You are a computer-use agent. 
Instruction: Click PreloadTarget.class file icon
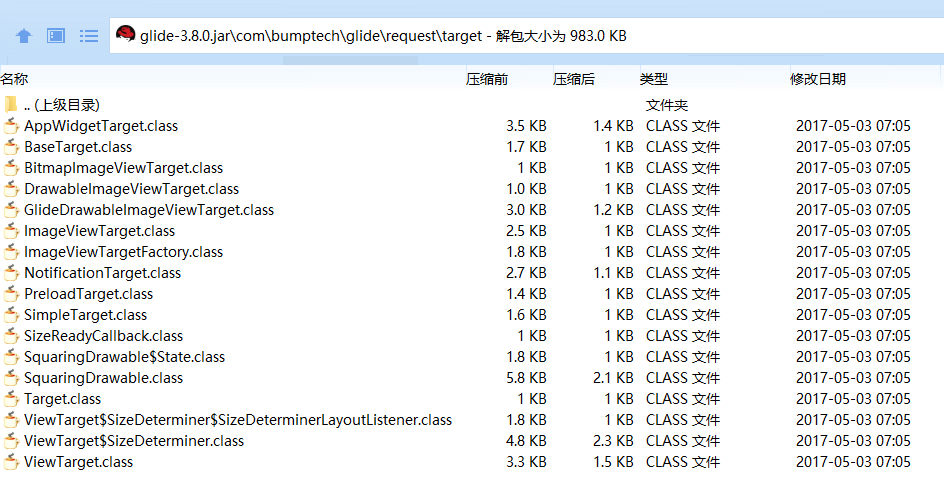11,294
